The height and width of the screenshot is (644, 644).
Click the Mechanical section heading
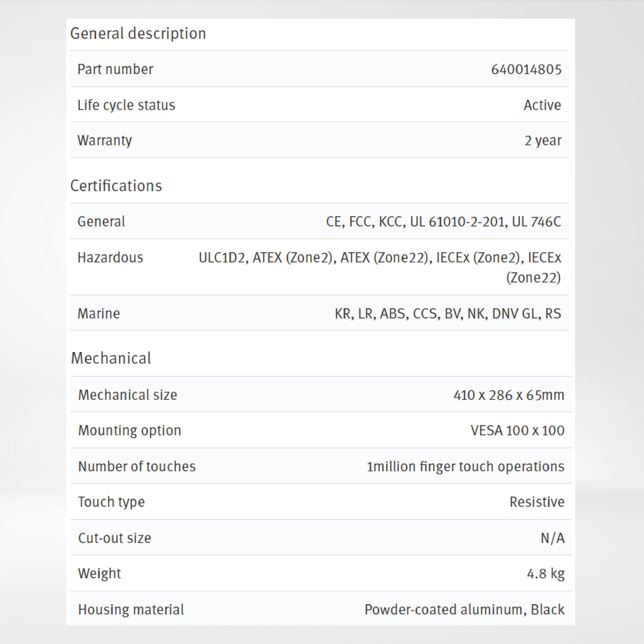[x=111, y=358]
